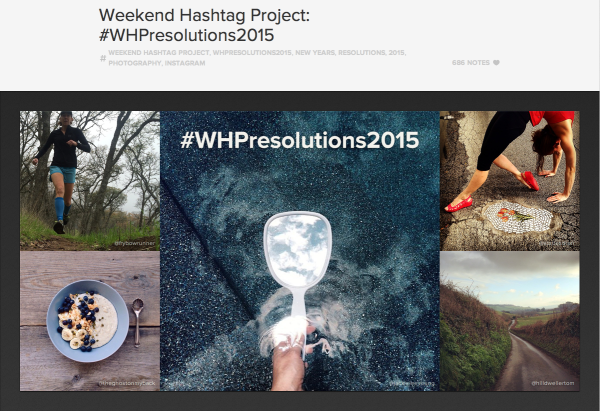
Task: Click the @flybowrunner photo credit
Action: (x=135, y=243)
